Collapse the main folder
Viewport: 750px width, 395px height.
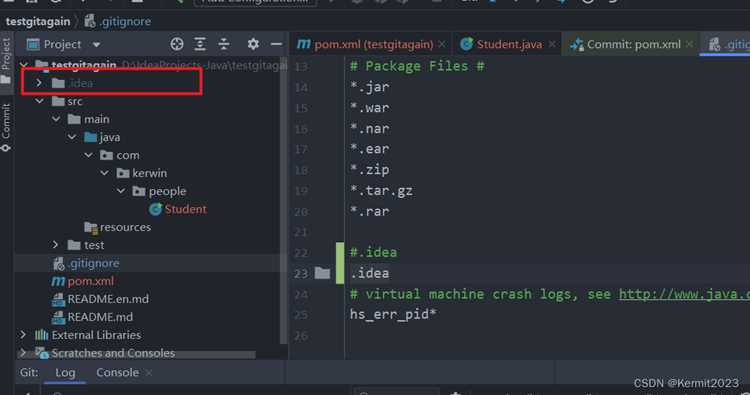coord(56,119)
